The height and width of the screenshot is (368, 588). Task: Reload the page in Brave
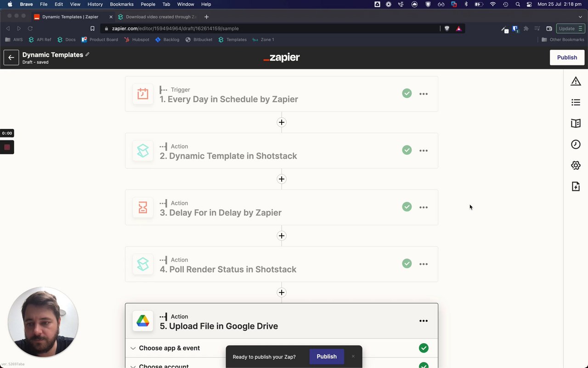click(30, 29)
